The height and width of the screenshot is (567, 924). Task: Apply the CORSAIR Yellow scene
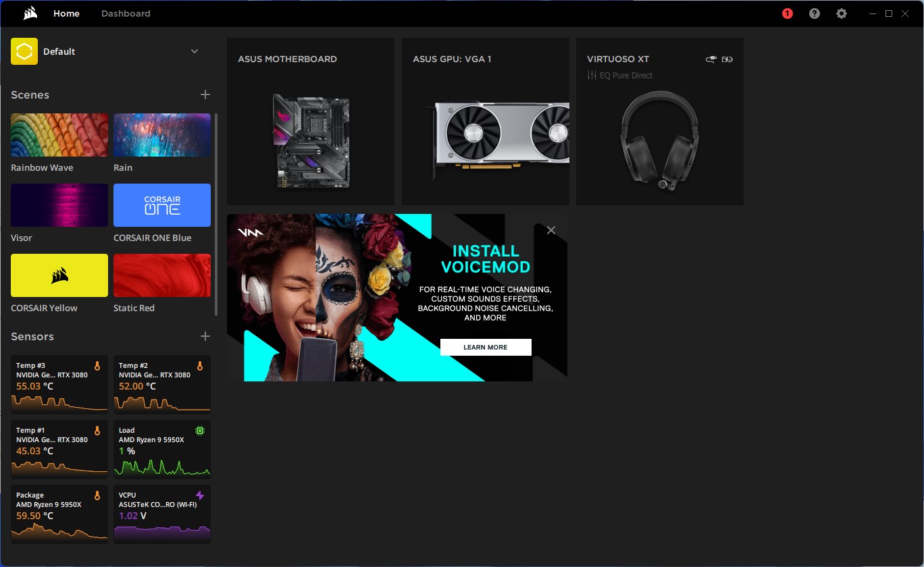pos(59,275)
